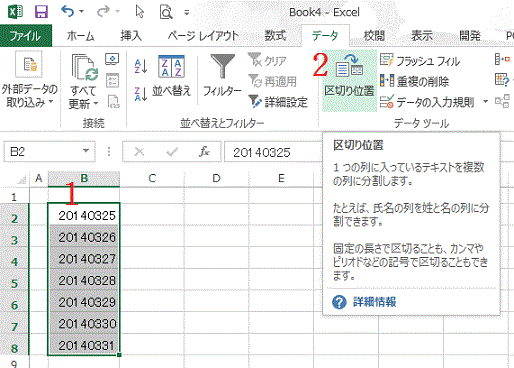Open the Undo history dropdown arrow
514x368 pixels.
81,12
